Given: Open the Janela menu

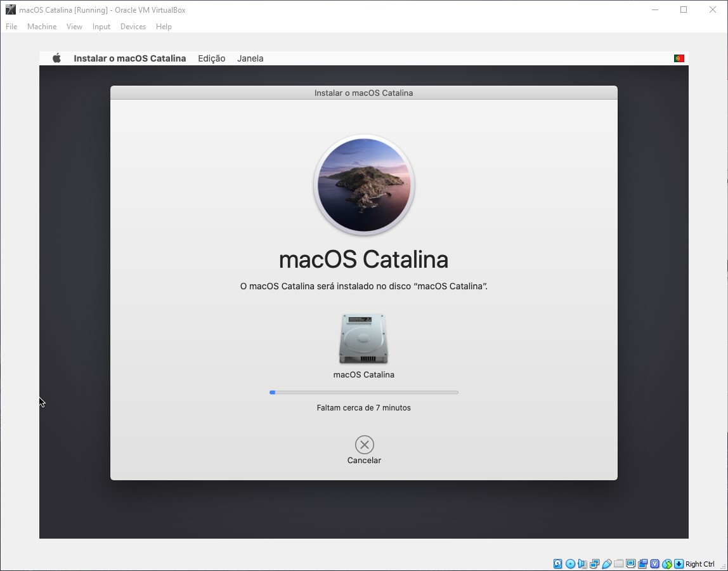Looking at the screenshot, I should [x=250, y=58].
